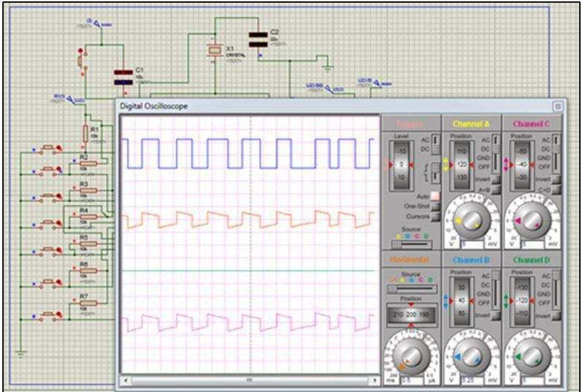Click the Channel C coupling slider
The image size is (581, 392).
coord(555,153)
